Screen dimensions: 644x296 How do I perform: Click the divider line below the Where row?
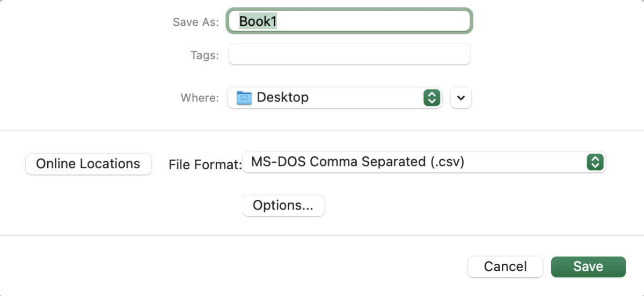pos(322,130)
